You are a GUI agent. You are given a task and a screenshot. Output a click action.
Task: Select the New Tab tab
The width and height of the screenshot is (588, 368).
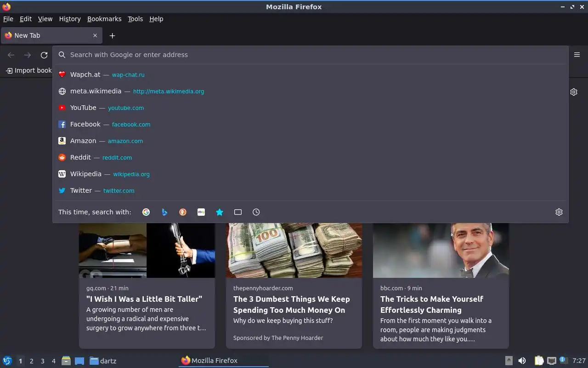point(51,35)
